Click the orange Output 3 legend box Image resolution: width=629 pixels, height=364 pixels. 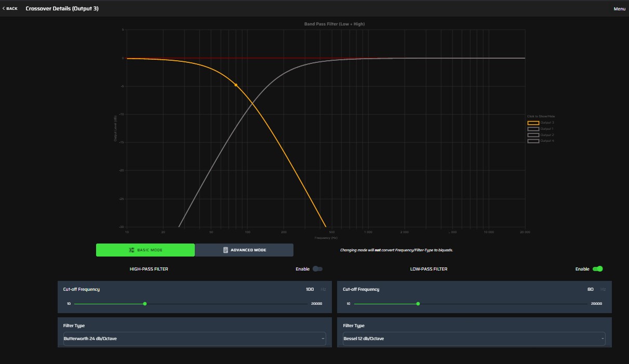[533, 123]
